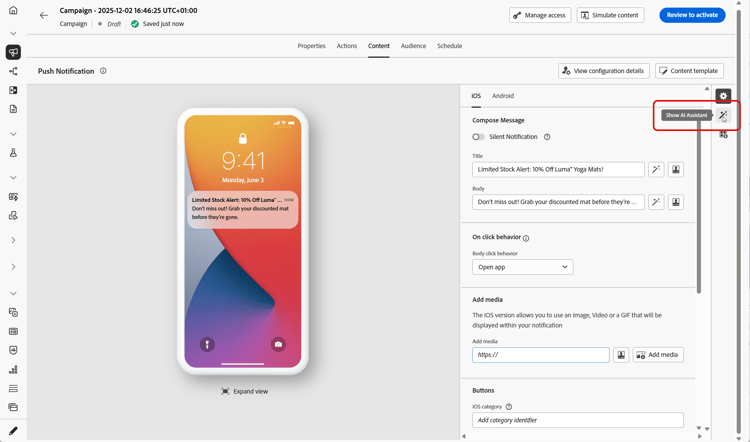Click the icon beneath the AI wand in right rail

point(723,135)
